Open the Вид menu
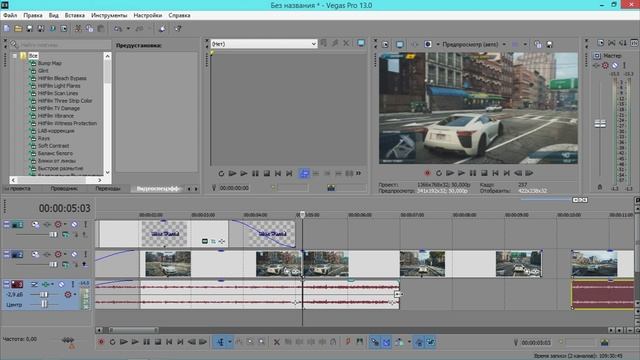The height and width of the screenshot is (360, 640). coord(53,16)
